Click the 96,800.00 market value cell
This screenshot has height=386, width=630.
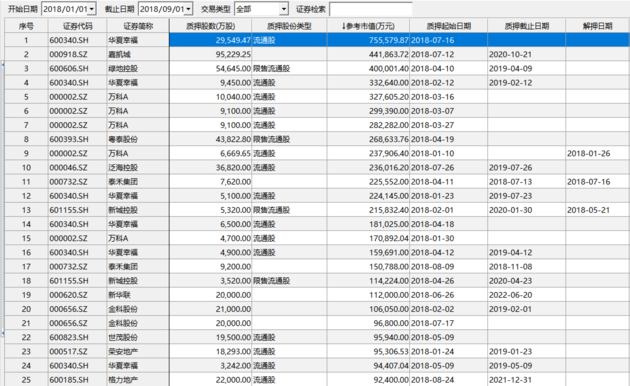368,323
